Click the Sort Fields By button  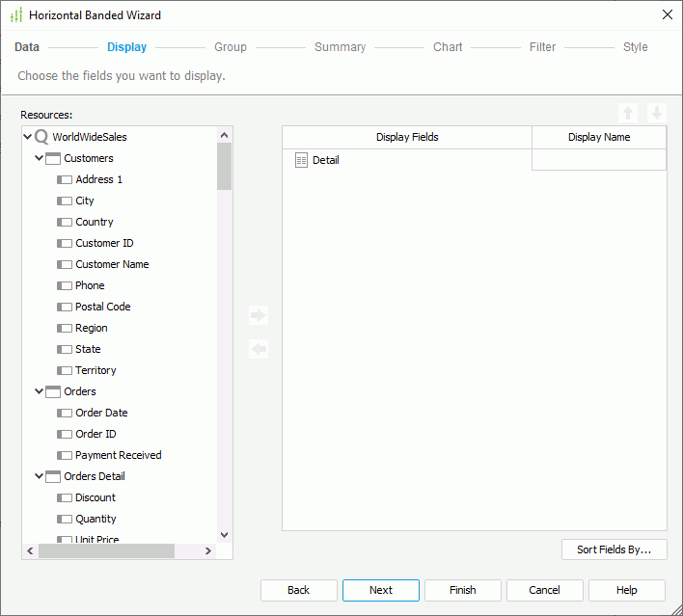point(614,549)
